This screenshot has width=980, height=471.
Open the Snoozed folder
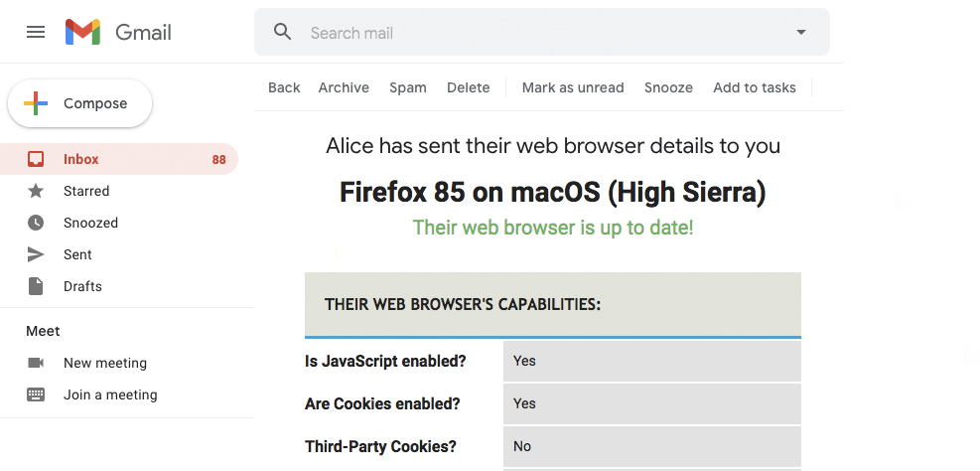tap(90, 223)
